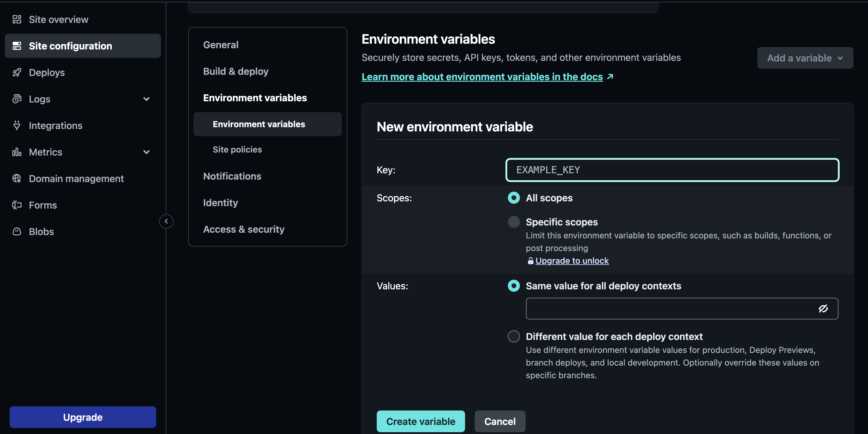This screenshot has width=868, height=434.
Task: Select the Specific scopes radio button
Action: click(x=514, y=222)
